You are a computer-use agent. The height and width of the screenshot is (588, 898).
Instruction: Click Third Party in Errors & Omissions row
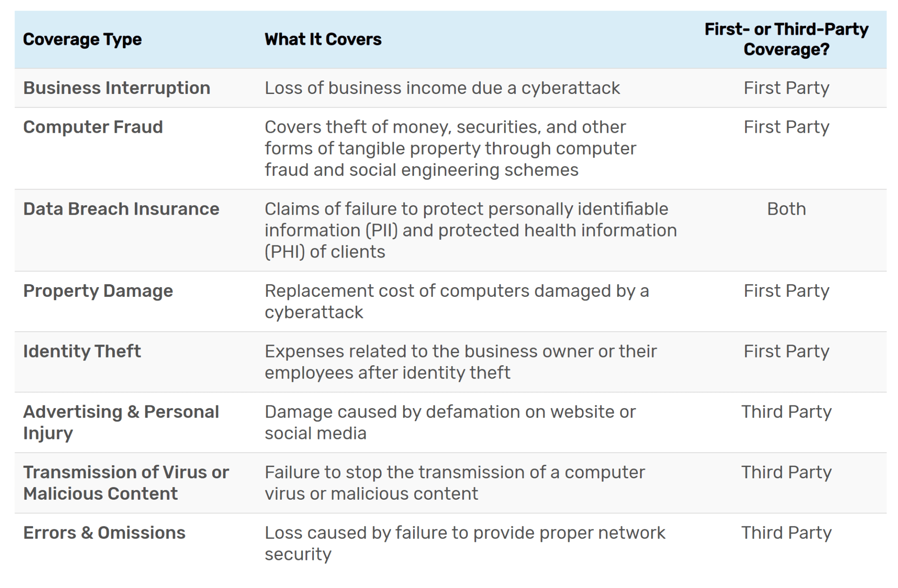tap(786, 533)
